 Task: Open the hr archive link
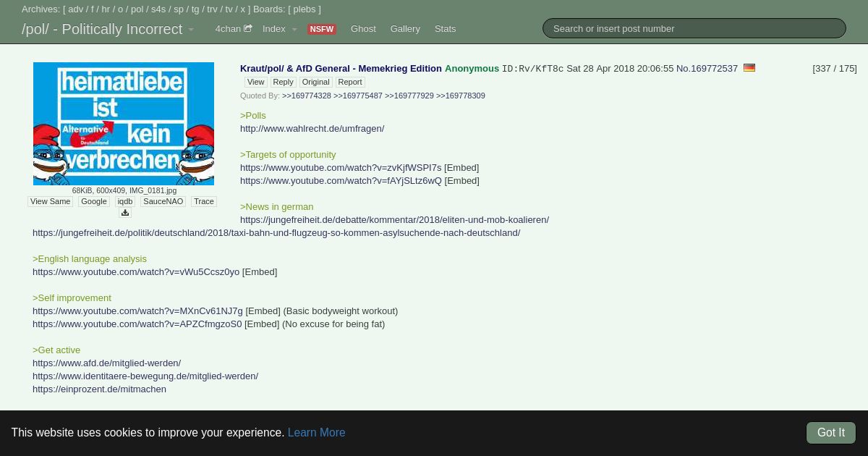click(106, 9)
